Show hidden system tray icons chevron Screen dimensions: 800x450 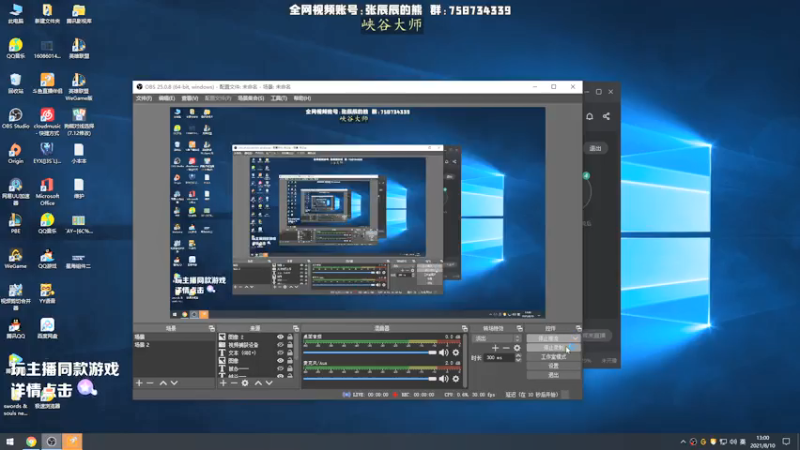pos(683,442)
